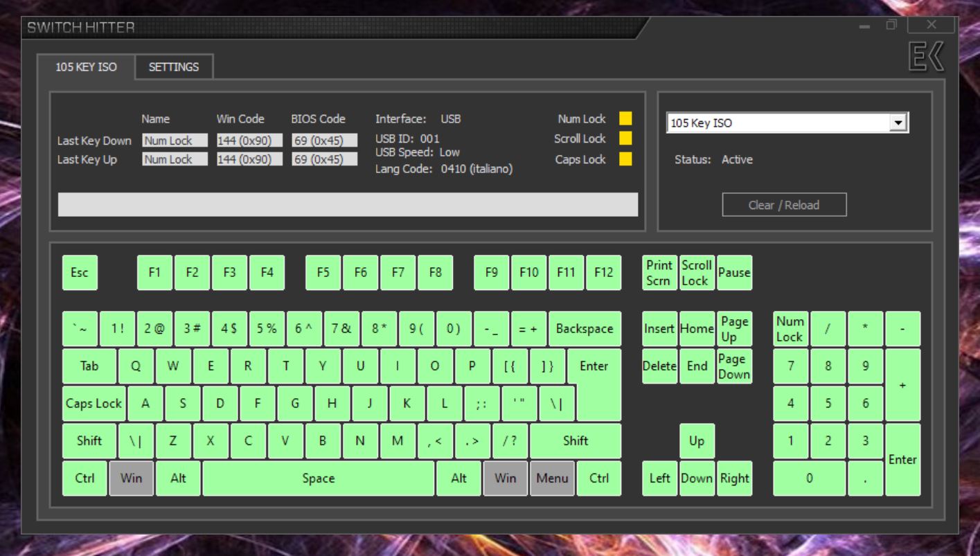The width and height of the screenshot is (980, 556).
Task: Click the dropdown arrow for keyboard layout
Action: pyautogui.click(x=898, y=124)
